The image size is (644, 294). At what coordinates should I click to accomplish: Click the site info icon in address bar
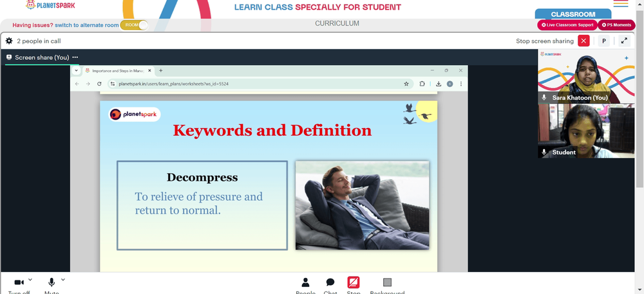click(x=113, y=84)
